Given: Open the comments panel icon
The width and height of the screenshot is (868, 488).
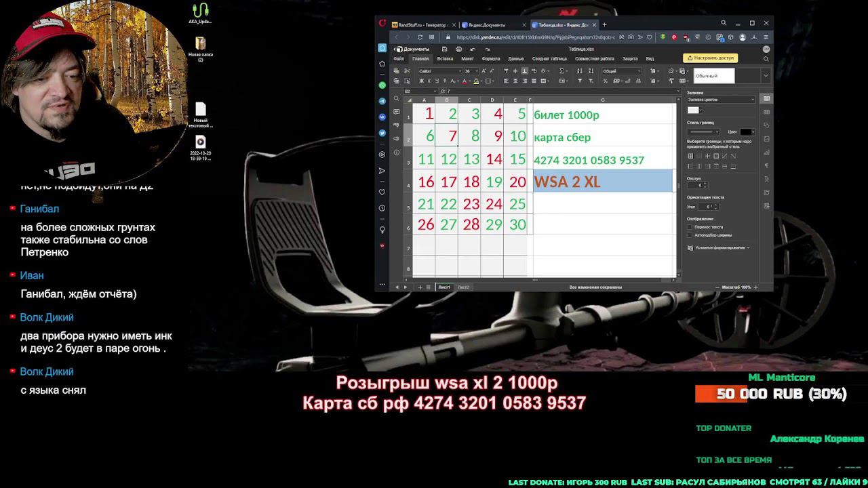Looking at the screenshot, I should pyautogui.click(x=397, y=112).
